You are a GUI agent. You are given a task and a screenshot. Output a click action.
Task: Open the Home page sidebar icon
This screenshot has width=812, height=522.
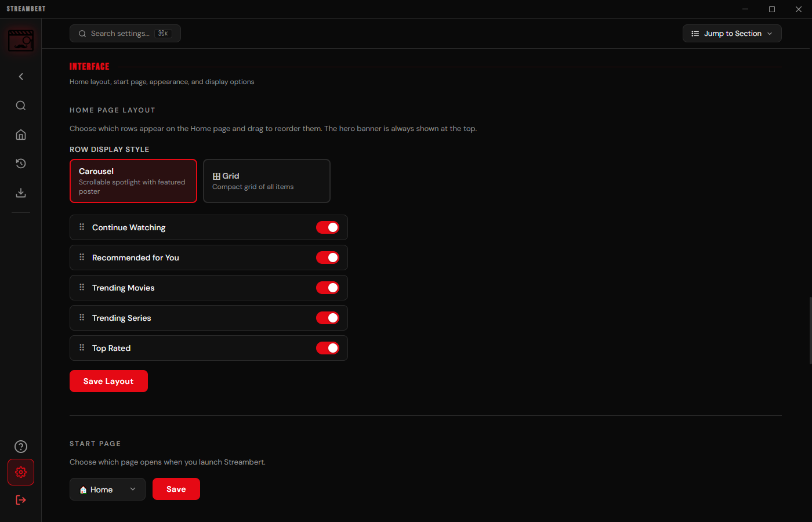click(x=21, y=135)
